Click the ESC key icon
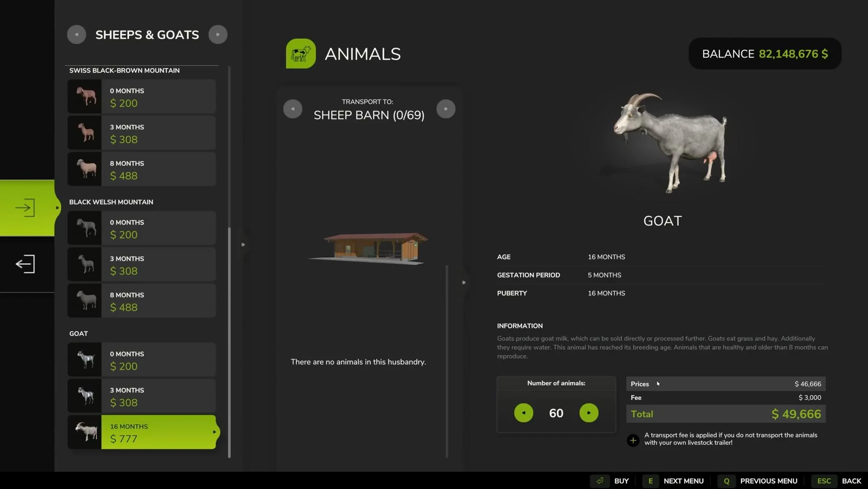868x489 pixels. [x=824, y=481]
